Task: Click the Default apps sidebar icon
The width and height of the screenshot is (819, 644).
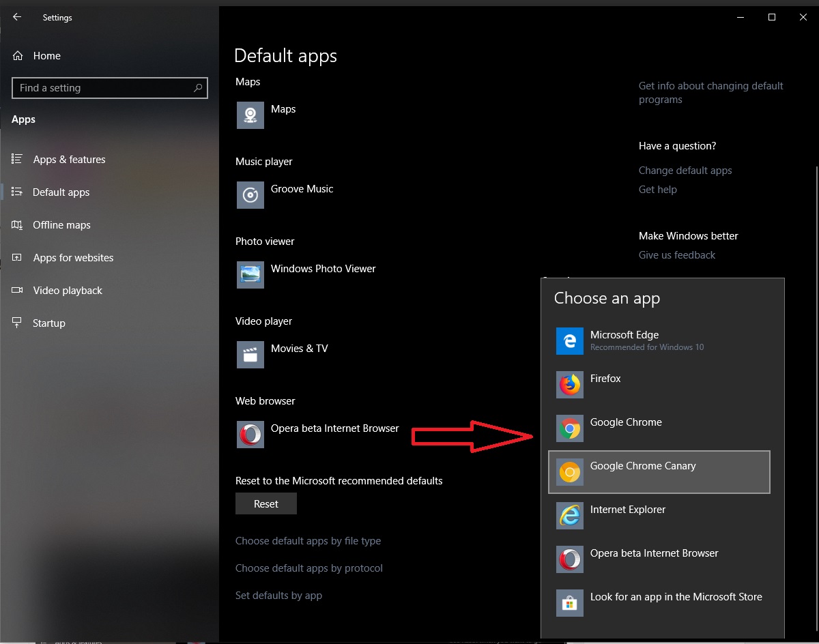Action: pyautogui.click(x=18, y=192)
